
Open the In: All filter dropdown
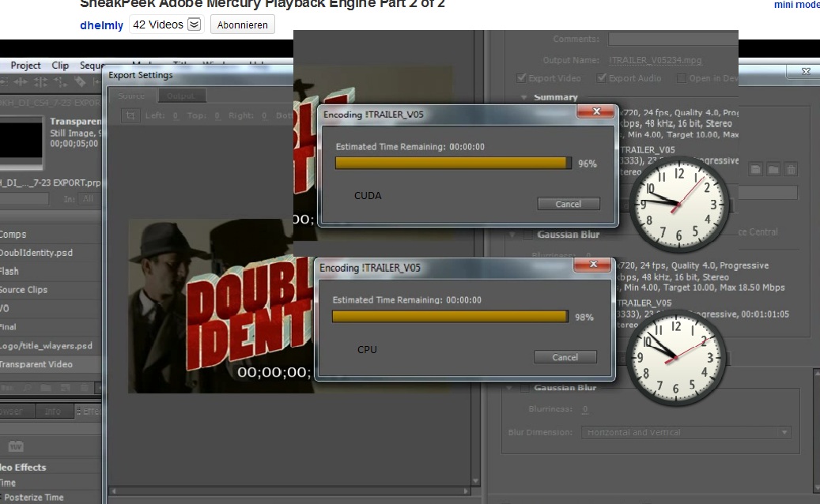pos(89,199)
